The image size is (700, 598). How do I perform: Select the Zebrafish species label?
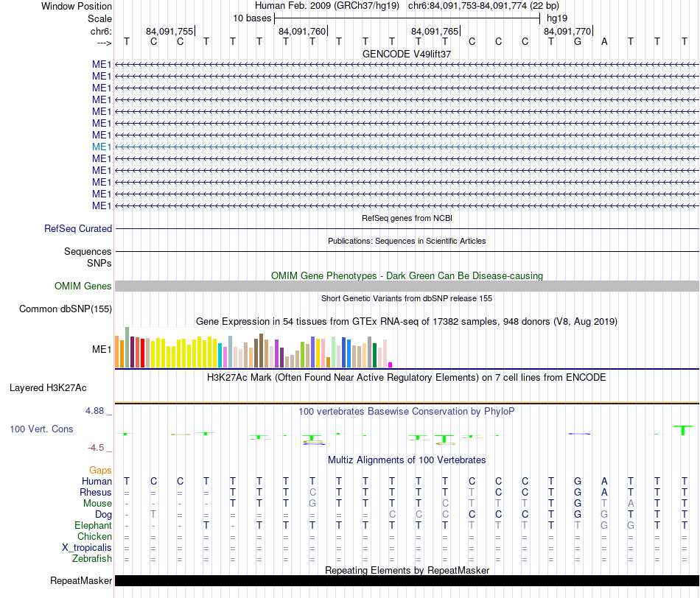(x=92, y=558)
